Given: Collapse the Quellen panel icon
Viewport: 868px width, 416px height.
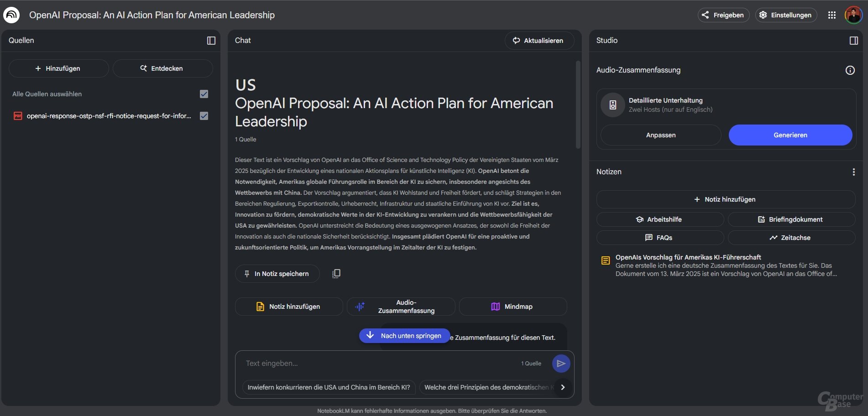Looking at the screenshot, I should tap(211, 41).
